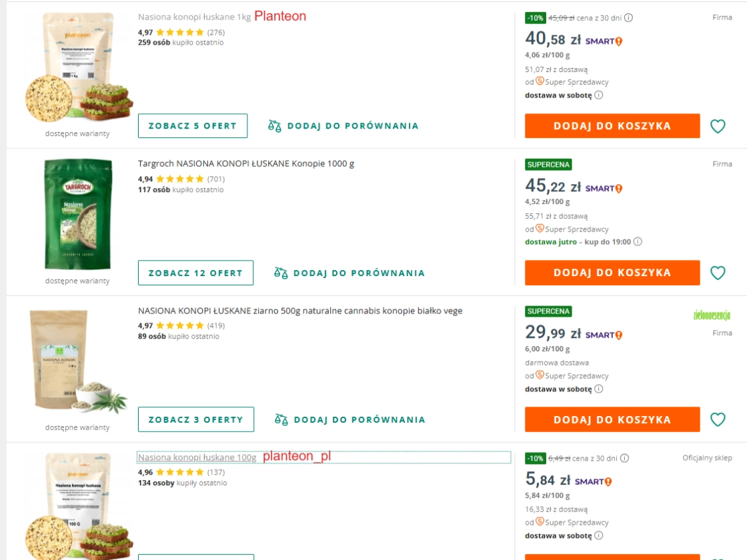Open info icon next to 45,09 zł 30-day price
The height and width of the screenshot is (560, 747).
[628, 17]
